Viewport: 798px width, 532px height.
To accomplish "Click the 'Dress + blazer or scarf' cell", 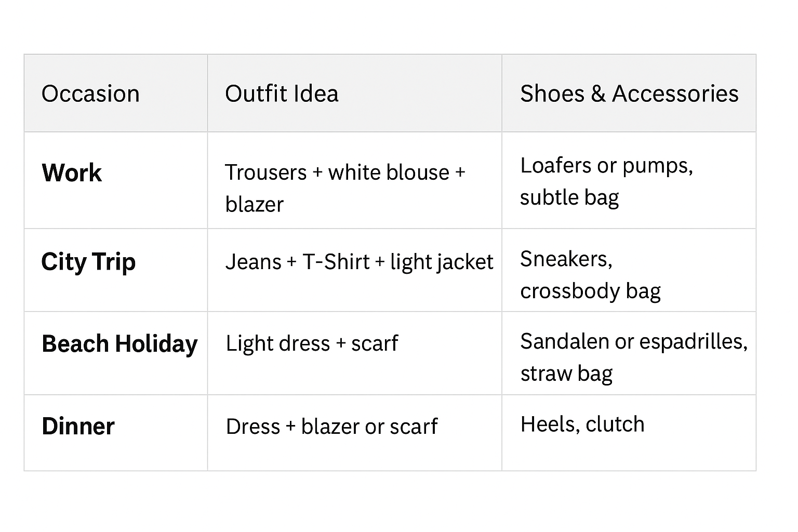I will coord(331,427).
